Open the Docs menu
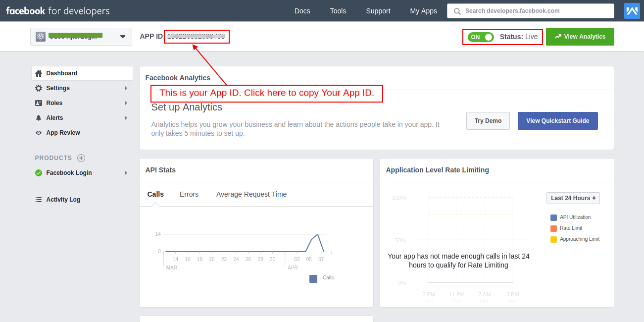644x322 pixels. coord(302,11)
